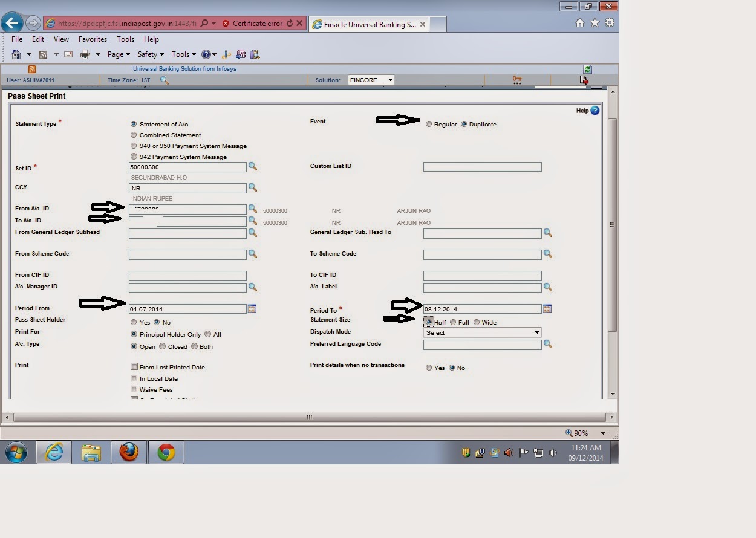This screenshot has width=756, height=538.
Task: Enable the From Last Printed Date checkbox
Action: [134, 366]
